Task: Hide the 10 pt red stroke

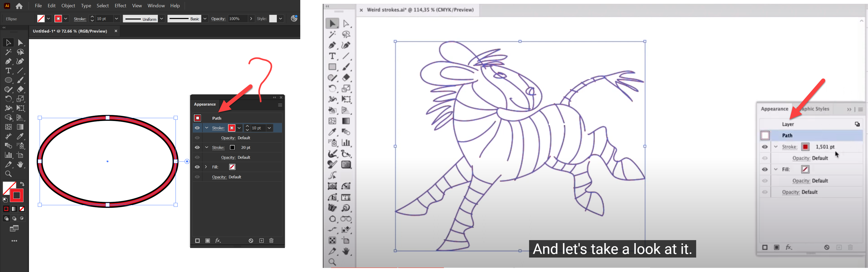Action: [x=197, y=128]
